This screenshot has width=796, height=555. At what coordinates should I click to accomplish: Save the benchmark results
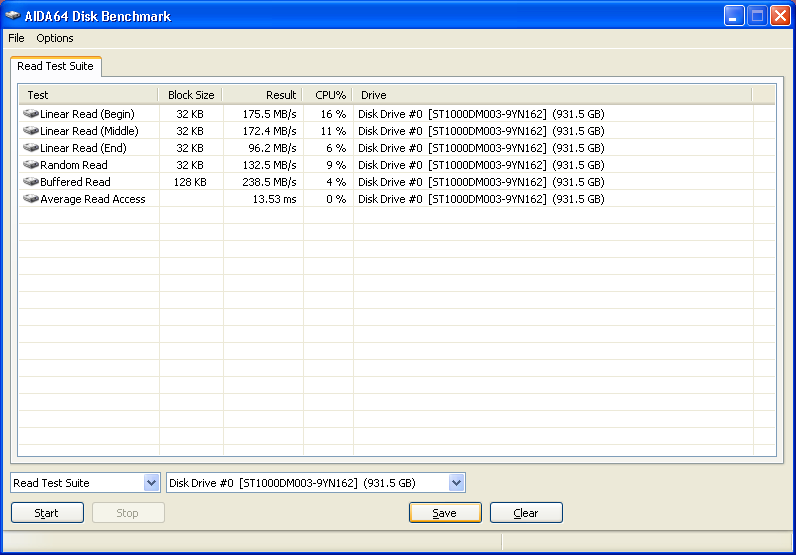click(x=445, y=513)
